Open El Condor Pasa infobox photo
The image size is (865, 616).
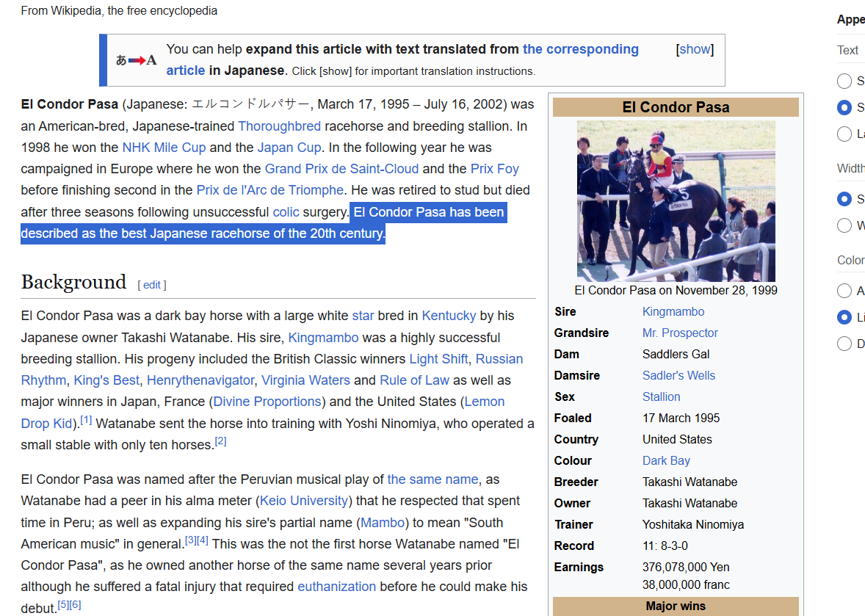(x=676, y=201)
